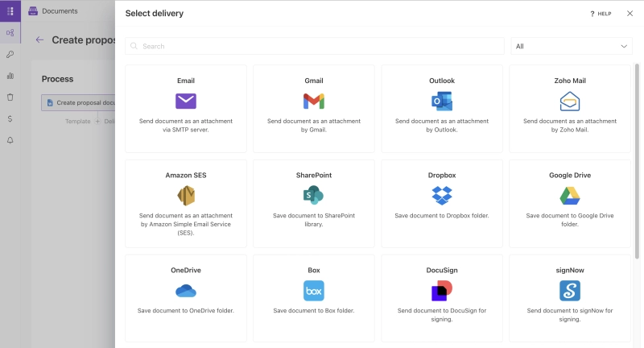Open the trash bin sidebar icon
Viewport: 644px width, 348px height.
pos(10,97)
